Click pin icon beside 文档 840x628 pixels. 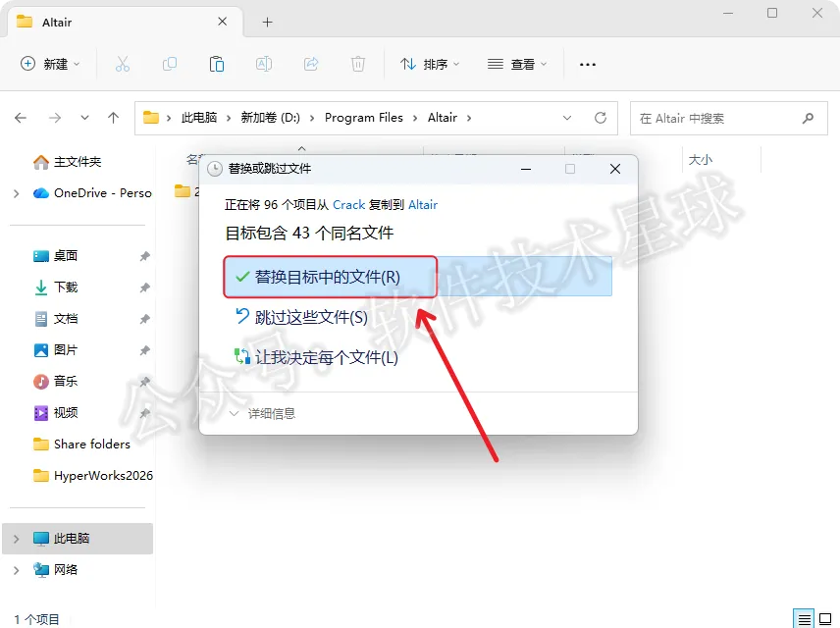(x=144, y=319)
